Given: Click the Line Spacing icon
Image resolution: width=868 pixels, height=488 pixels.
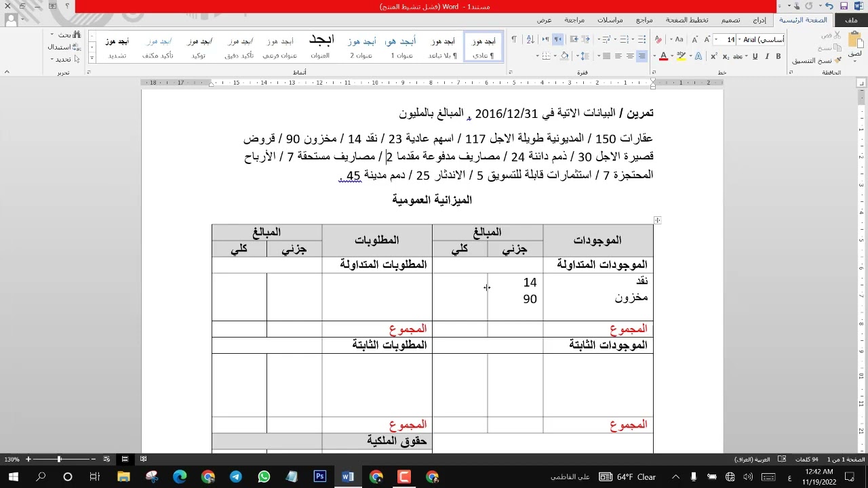Looking at the screenshot, I should pyautogui.click(x=585, y=56).
